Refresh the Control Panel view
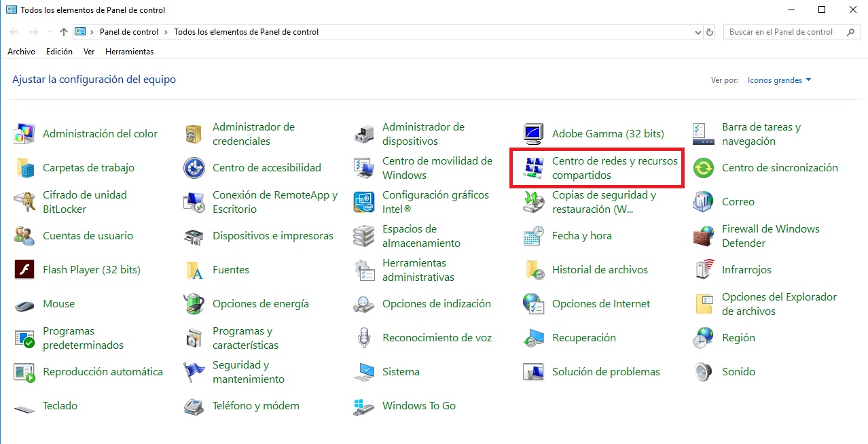This screenshot has width=868, height=444. (710, 32)
